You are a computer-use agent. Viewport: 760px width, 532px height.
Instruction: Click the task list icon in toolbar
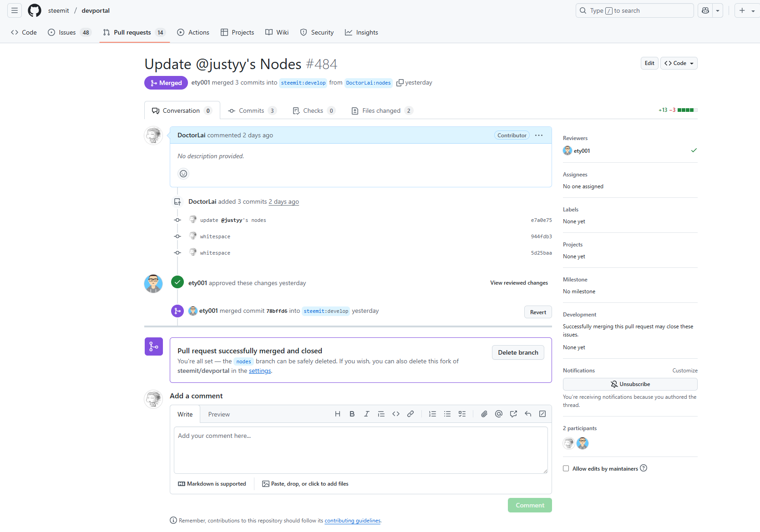pos(462,414)
